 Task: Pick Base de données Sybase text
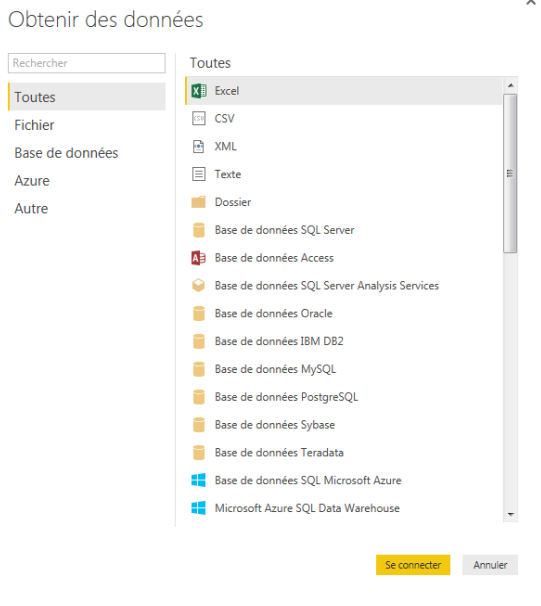tap(275, 425)
